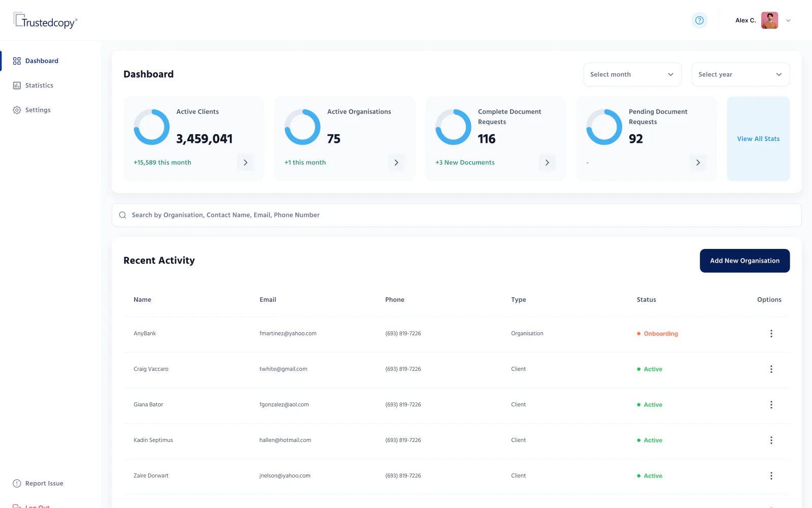This screenshot has height=508, width=812.
Task: Click the Trustedcopy logo
Action: [45, 20]
